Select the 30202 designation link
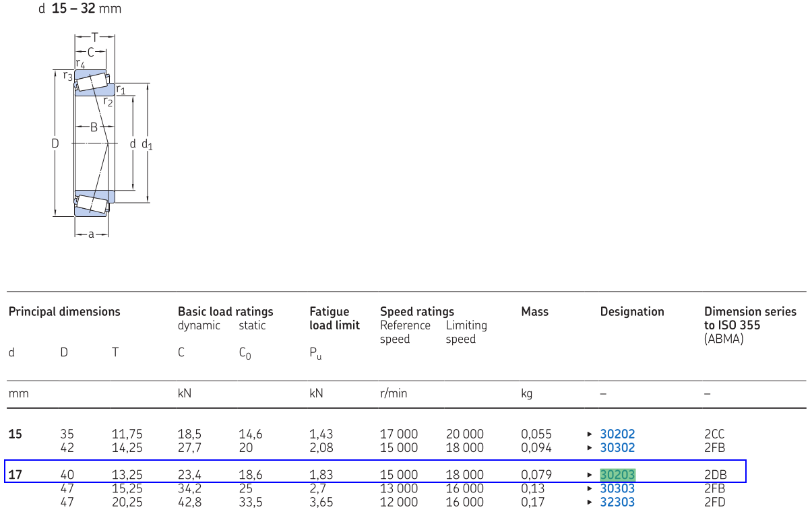 point(617,434)
